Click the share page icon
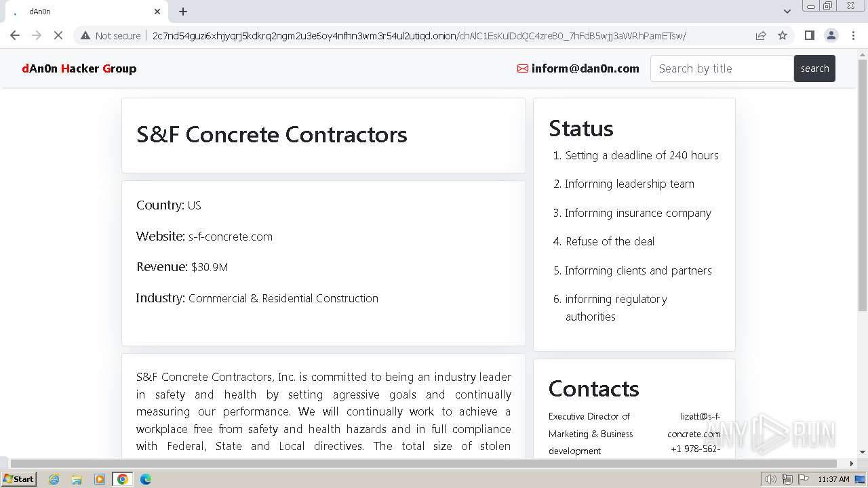 click(761, 35)
